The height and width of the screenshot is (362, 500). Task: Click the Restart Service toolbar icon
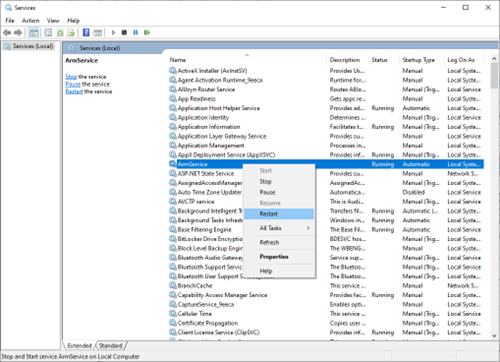tap(147, 32)
